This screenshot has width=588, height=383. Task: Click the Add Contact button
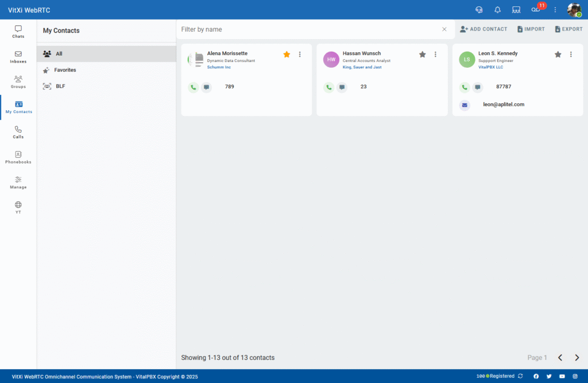[x=483, y=29]
